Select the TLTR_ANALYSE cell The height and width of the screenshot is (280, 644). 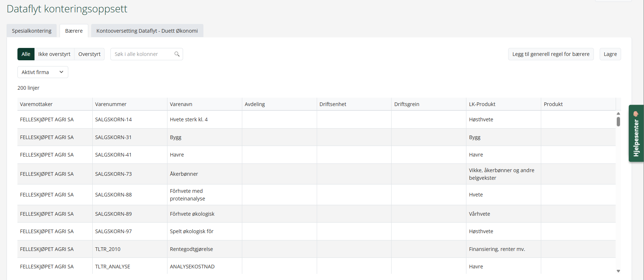tap(130, 267)
